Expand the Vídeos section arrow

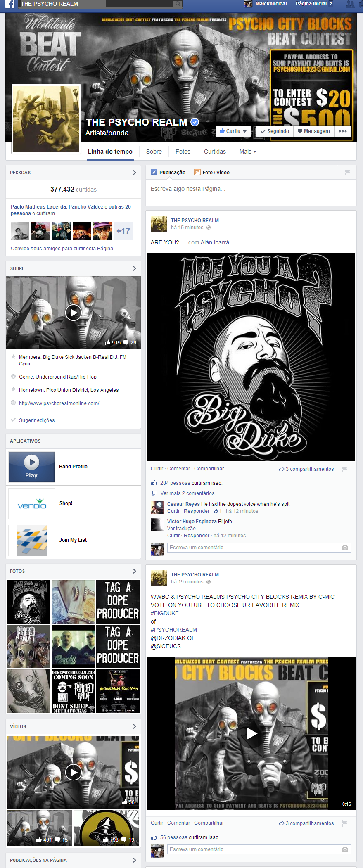[134, 726]
